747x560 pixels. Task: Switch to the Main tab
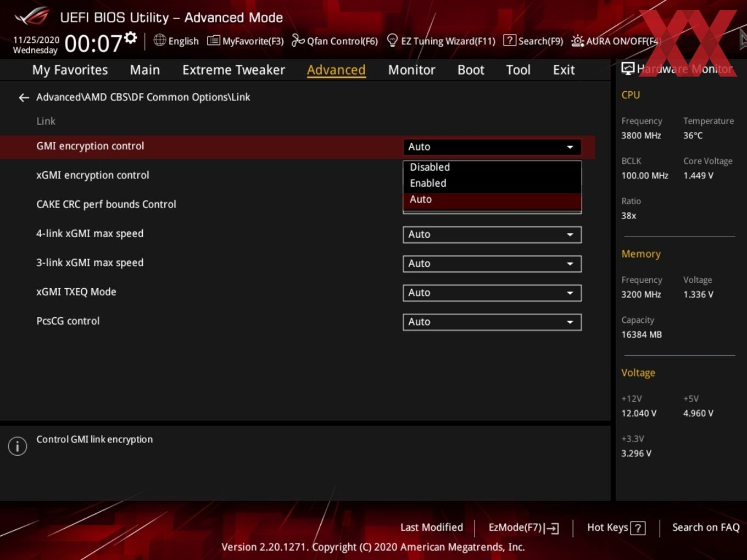[x=145, y=70]
